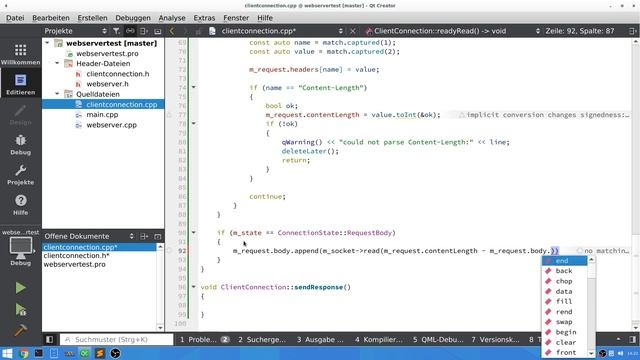Toggle synchronize with editor link icon
Image resolution: width=640 pixels, height=360 pixels.
[130, 31]
